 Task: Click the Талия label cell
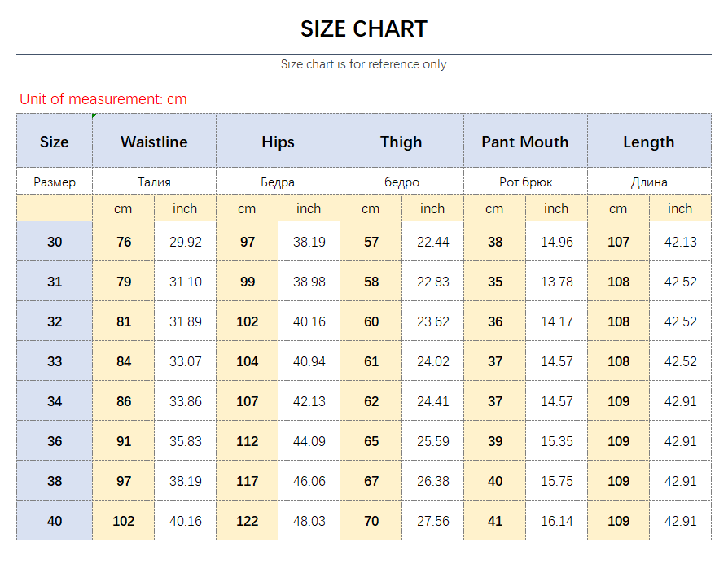click(x=154, y=182)
